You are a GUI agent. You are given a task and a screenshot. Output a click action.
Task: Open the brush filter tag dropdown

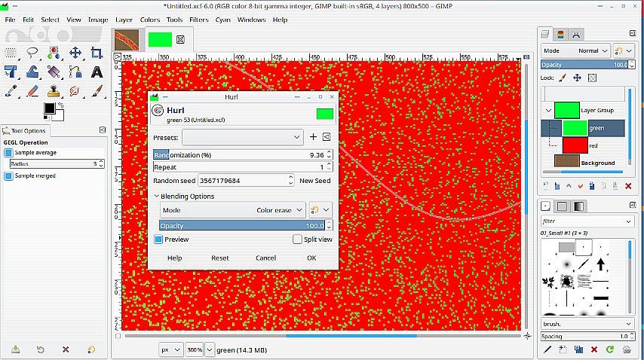(628, 221)
